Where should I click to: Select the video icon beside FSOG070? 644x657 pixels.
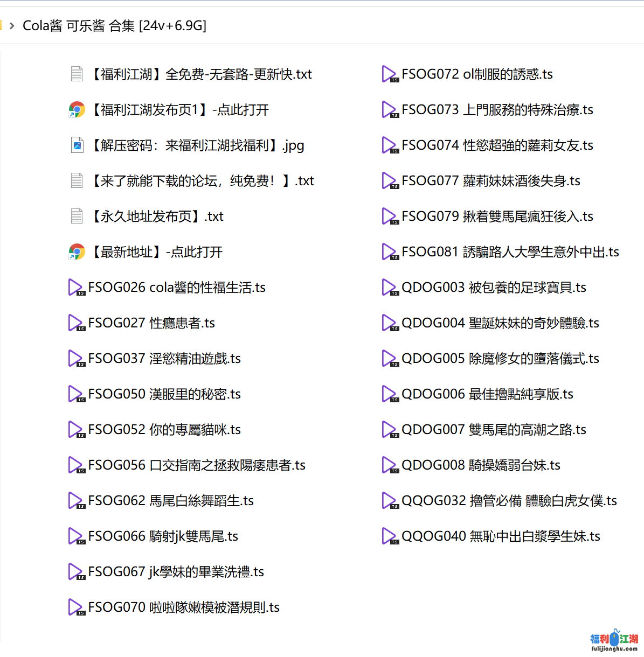click(75, 607)
